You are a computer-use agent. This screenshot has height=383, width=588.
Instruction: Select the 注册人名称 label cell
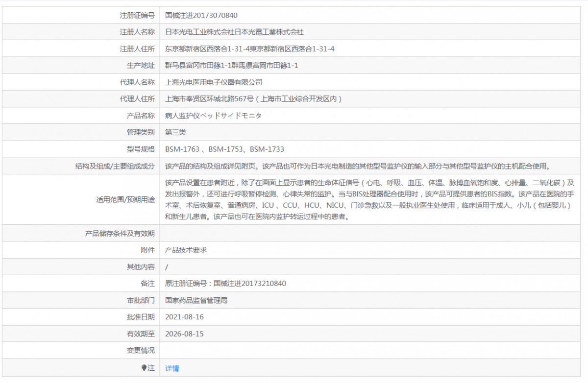(137, 32)
